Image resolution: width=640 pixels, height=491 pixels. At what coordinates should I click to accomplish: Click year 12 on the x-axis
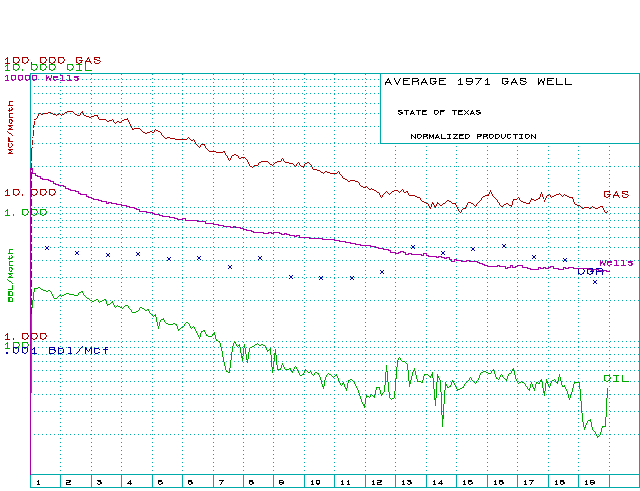[375, 481]
